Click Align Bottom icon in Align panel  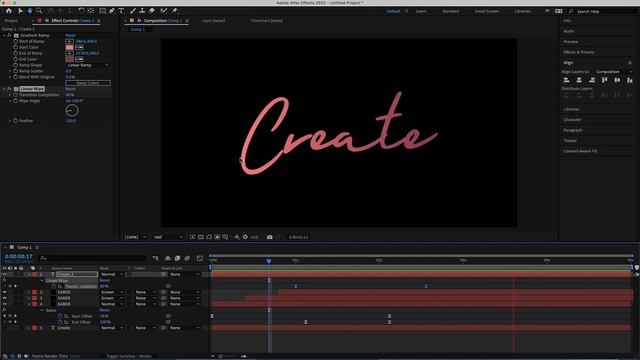[630, 80]
